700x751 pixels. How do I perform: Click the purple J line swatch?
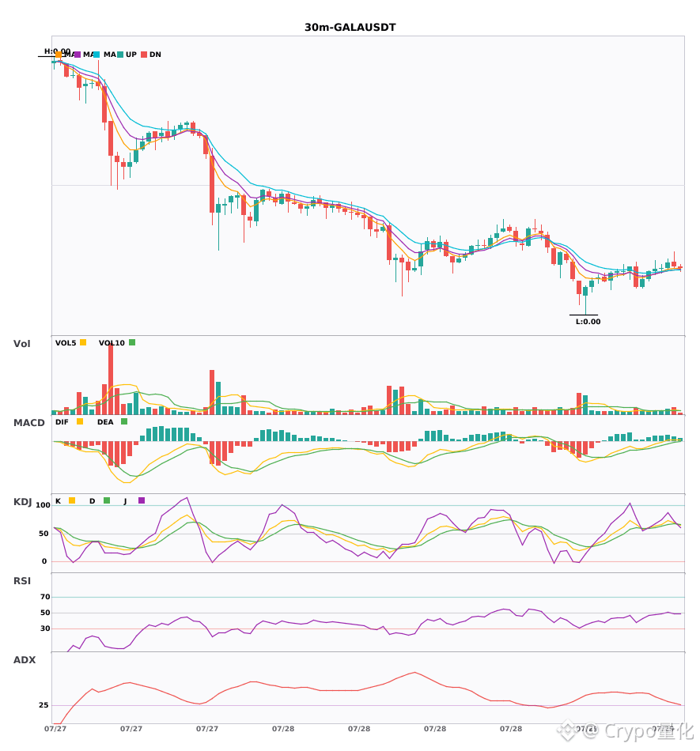pyautogui.click(x=142, y=500)
